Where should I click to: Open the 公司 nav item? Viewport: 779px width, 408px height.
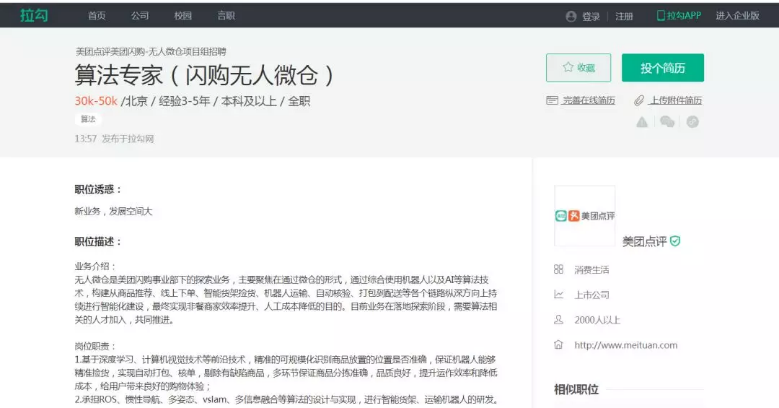tap(140, 16)
